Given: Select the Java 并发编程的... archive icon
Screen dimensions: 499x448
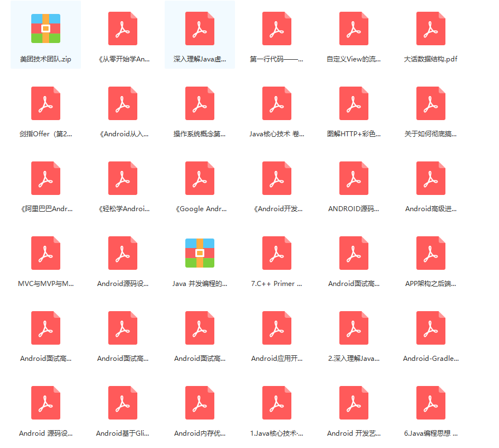Looking at the screenshot, I should (x=199, y=253).
